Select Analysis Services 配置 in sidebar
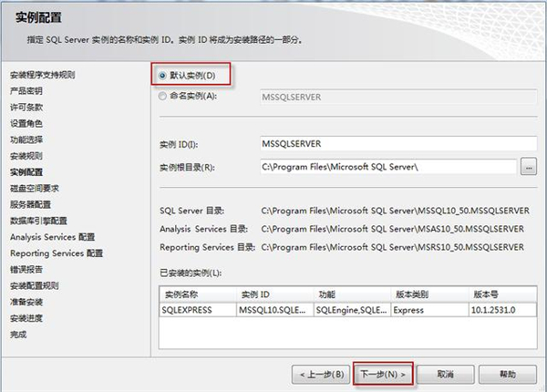547x392 pixels. pyautogui.click(x=52, y=237)
